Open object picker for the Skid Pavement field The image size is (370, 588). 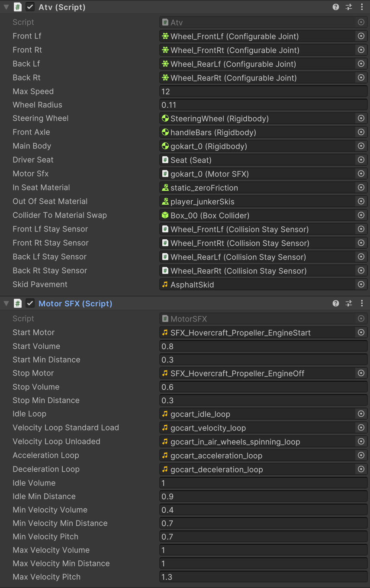[x=361, y=285]
